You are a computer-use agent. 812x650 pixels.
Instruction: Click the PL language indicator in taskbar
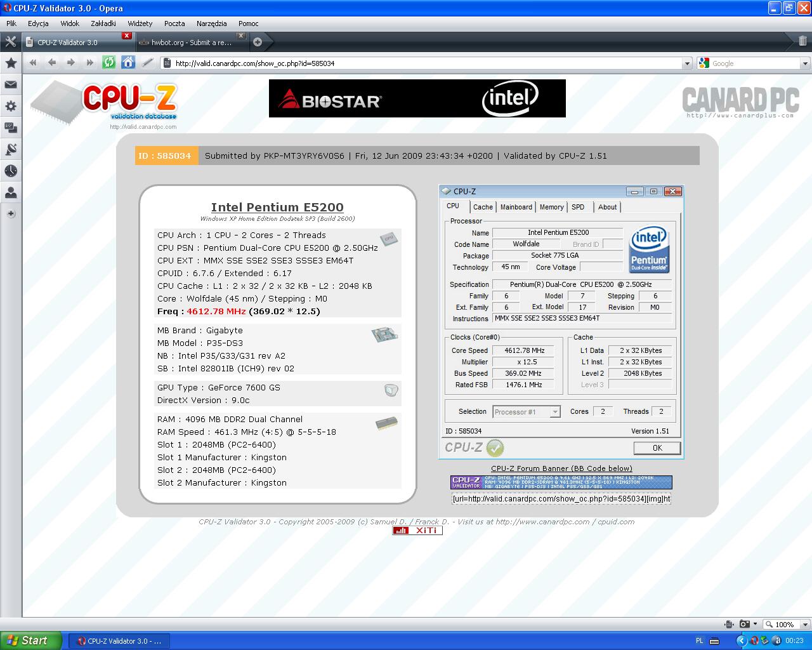(x=700, y=641)
